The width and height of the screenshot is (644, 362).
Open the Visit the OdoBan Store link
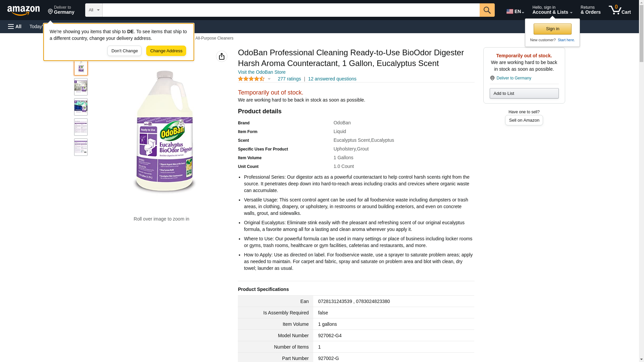(262, 72)
